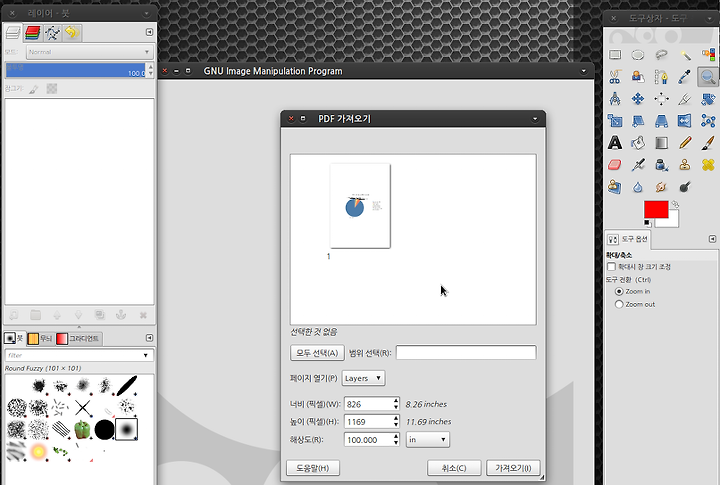The width and height of the screenshot is (720, 485).
Task: Choose the Foreground Select tool
Action: tap(638, 77)
